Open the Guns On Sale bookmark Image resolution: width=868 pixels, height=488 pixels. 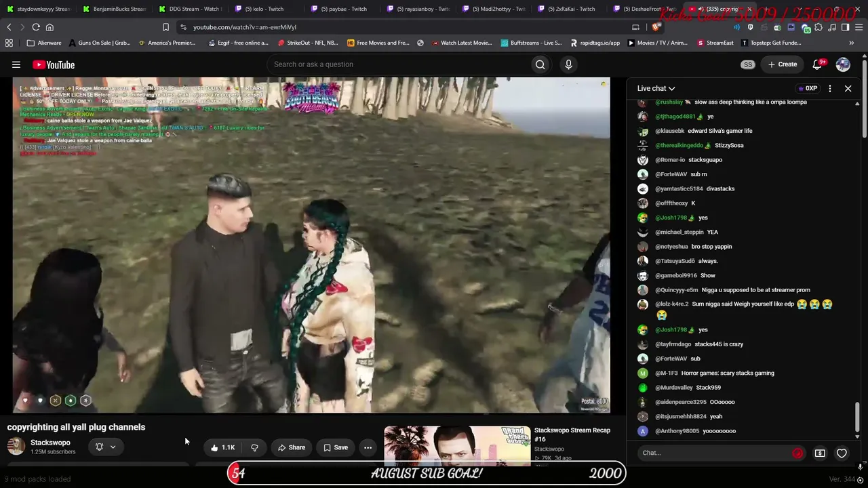pos(99,43)
